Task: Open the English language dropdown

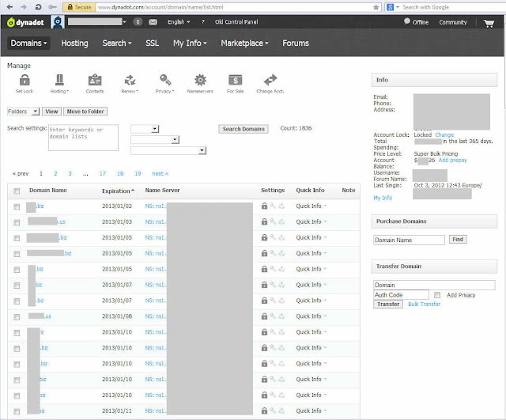Action: 179,22
